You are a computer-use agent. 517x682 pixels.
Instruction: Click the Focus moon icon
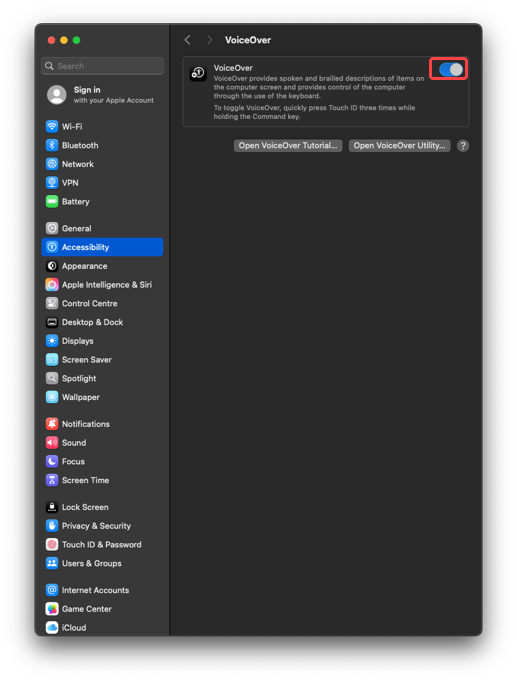point(52,461)
